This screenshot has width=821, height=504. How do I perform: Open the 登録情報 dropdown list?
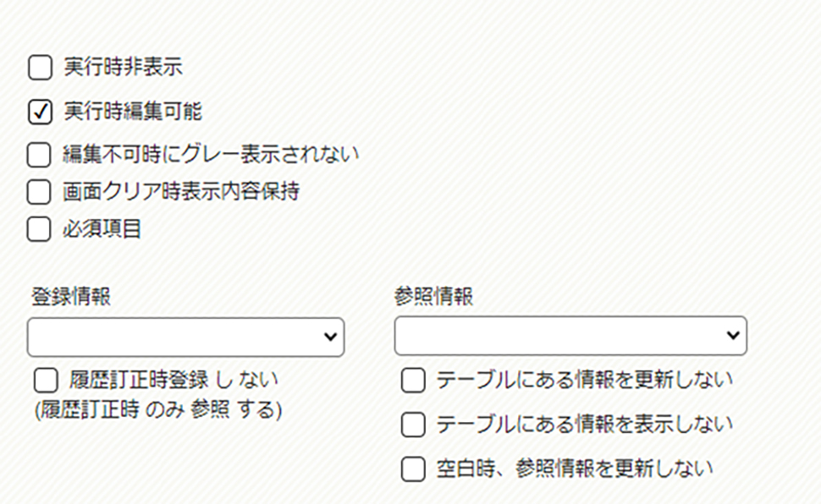[186, 337]
